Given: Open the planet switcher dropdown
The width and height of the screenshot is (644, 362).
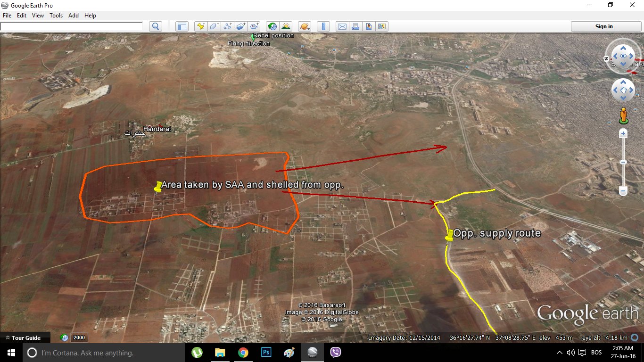Looking at the screenshot, I should click(x=305, y=26).
